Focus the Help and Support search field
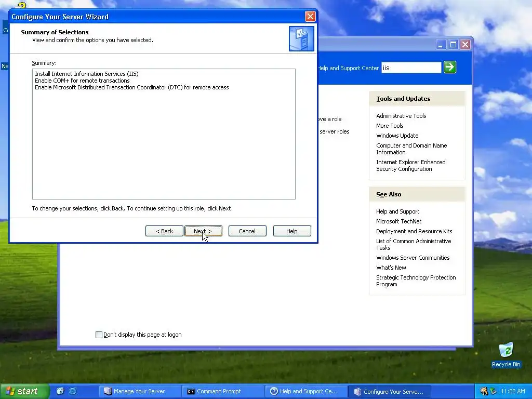 tap(411, 68)
